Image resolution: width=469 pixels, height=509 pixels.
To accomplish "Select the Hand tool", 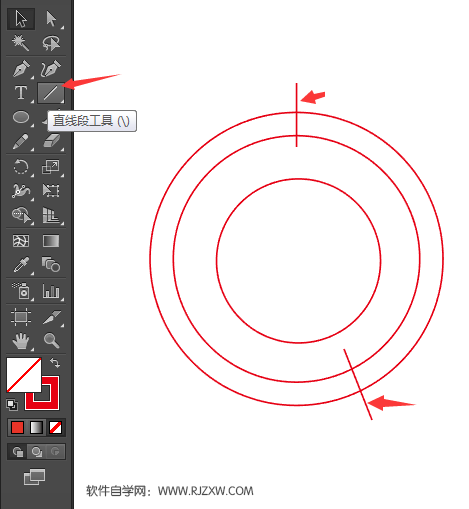I will tap(21, 341).
